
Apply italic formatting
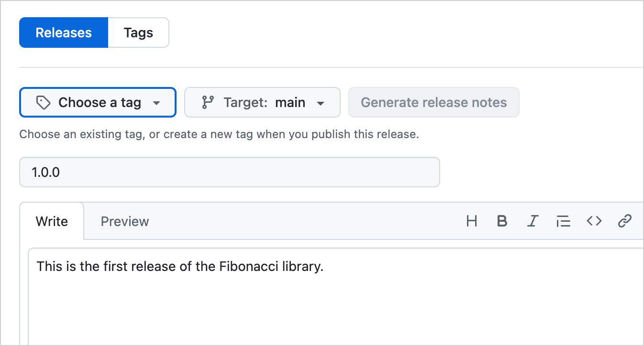[x=533, y=221]
